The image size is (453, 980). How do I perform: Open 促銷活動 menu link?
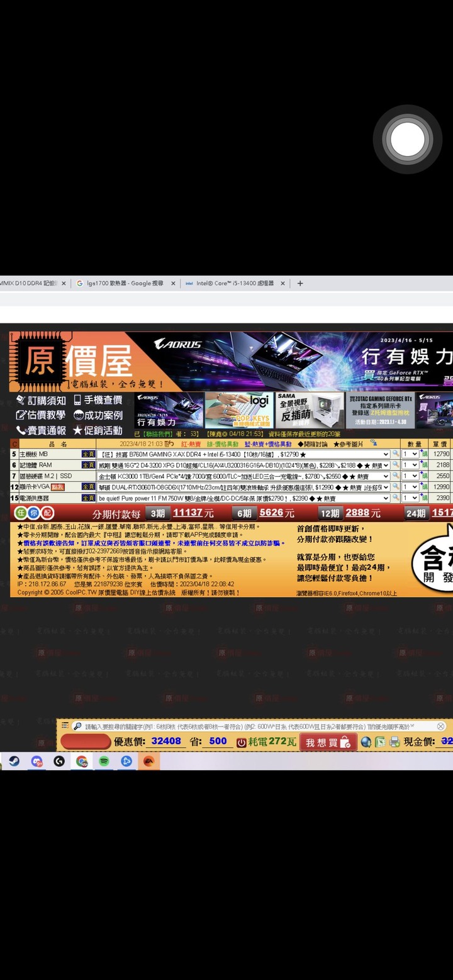tap(98, 430)
